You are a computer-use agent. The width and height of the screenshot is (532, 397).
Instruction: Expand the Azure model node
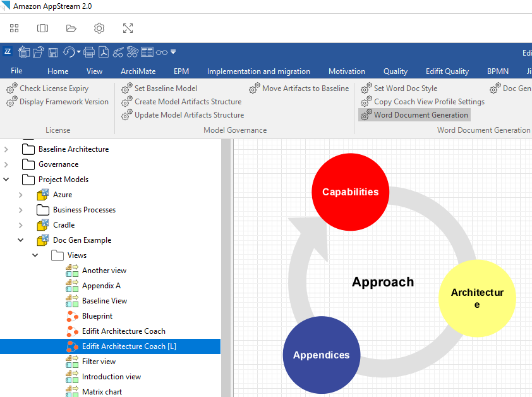click(x=21, y=195)
